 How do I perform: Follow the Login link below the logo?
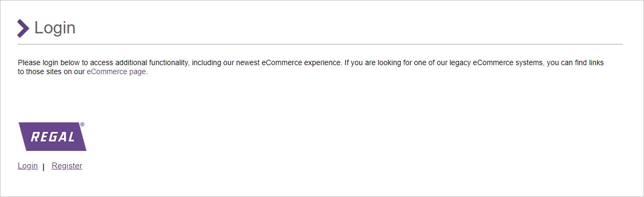coord(28,166)
